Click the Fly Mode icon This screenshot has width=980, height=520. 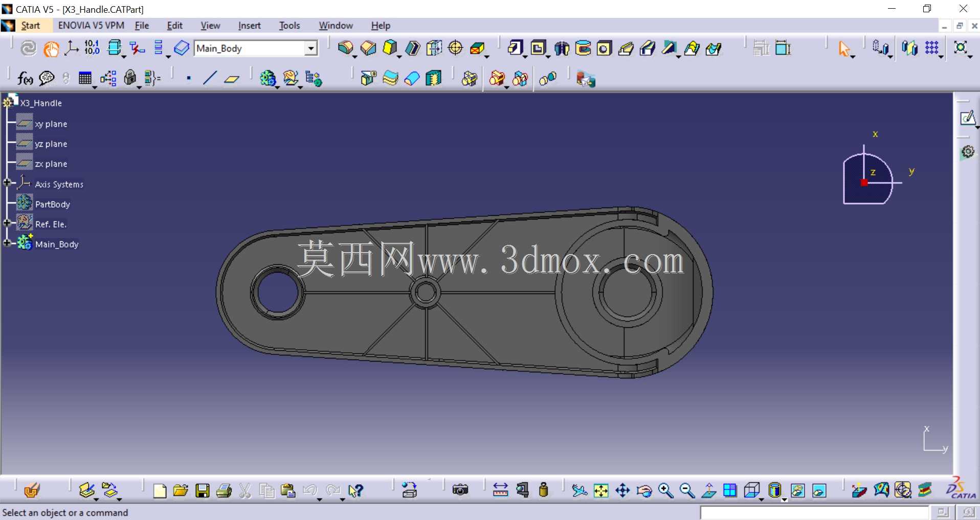coord(580,490)
